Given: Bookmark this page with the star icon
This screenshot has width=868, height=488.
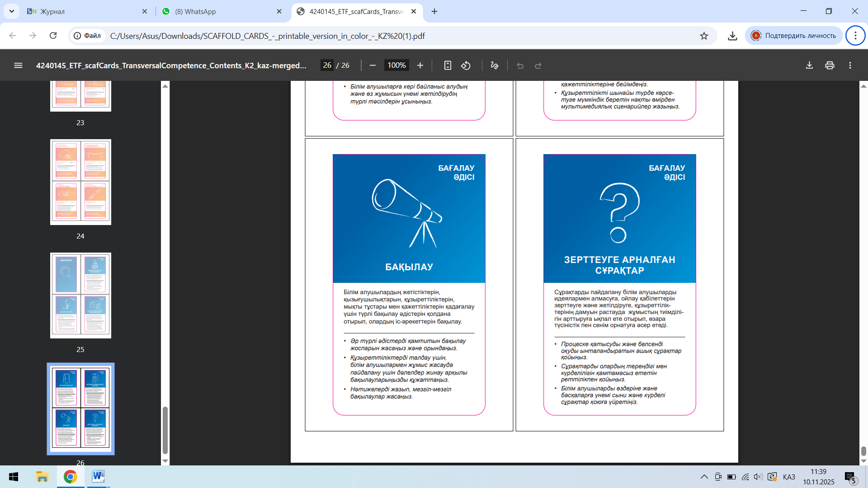Looking at the screenshot, I should point(704,36).
